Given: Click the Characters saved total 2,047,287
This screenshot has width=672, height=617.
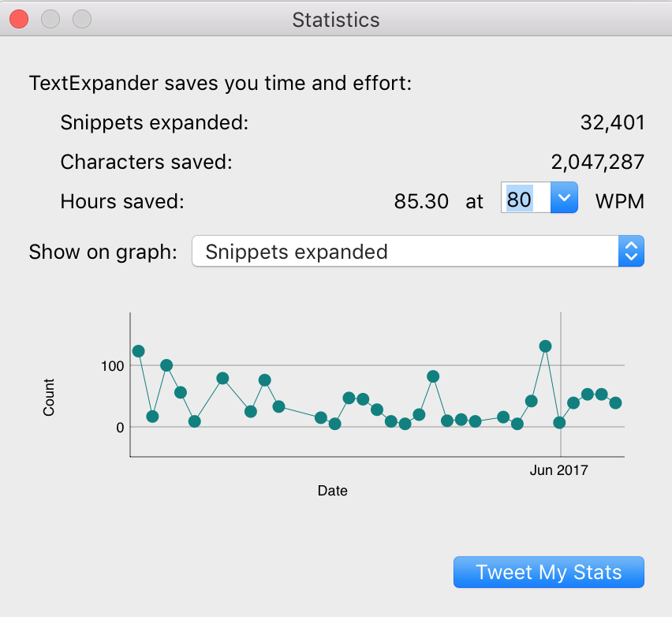Looking at the screenshot, I should click(597, 162).
